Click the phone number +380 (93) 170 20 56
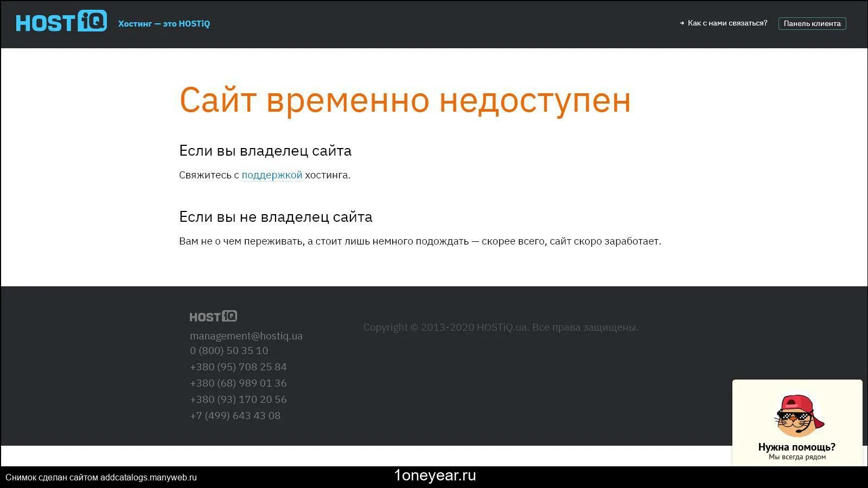 238,400
